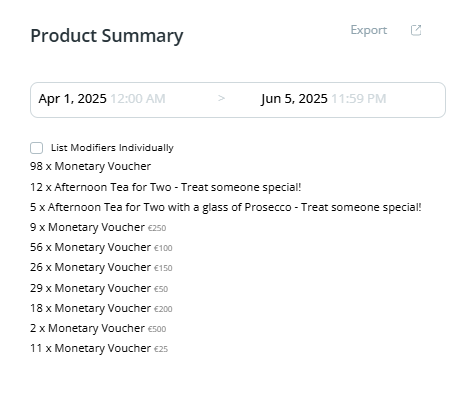Select the 11:59 PM end time
The width and height of the screenshot is (476, 402).
click(359, 99)
